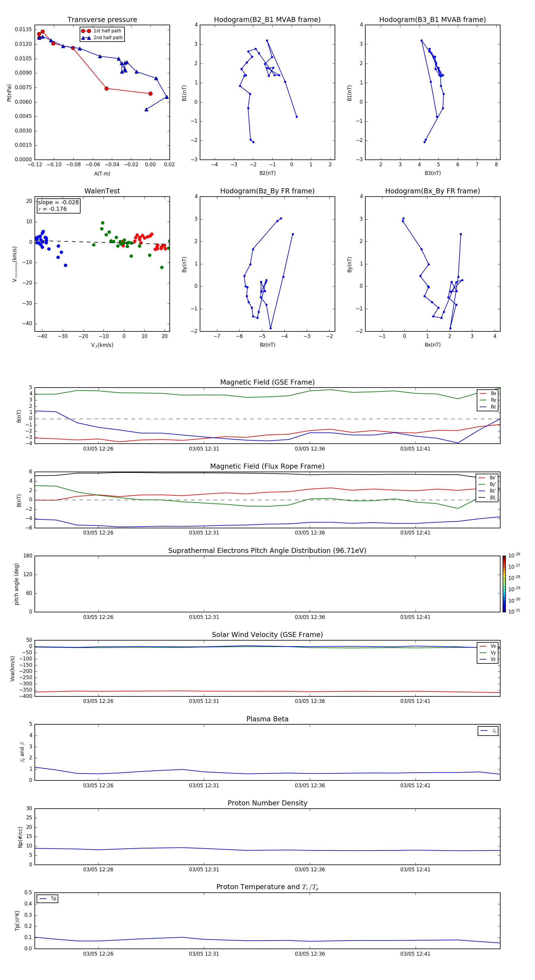
Task: Select the 'Vz' velocity legend entry
Action: (x=488, y=659)
